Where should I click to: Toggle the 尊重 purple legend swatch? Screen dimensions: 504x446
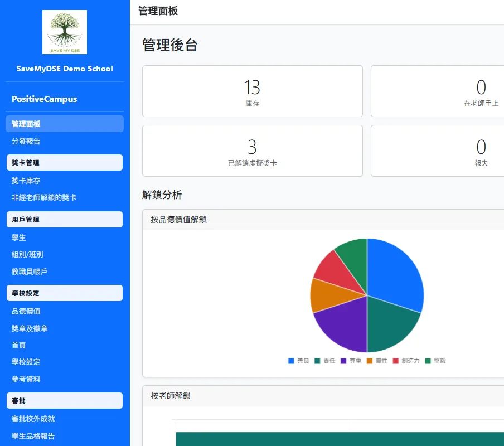(x=343, y=361)
